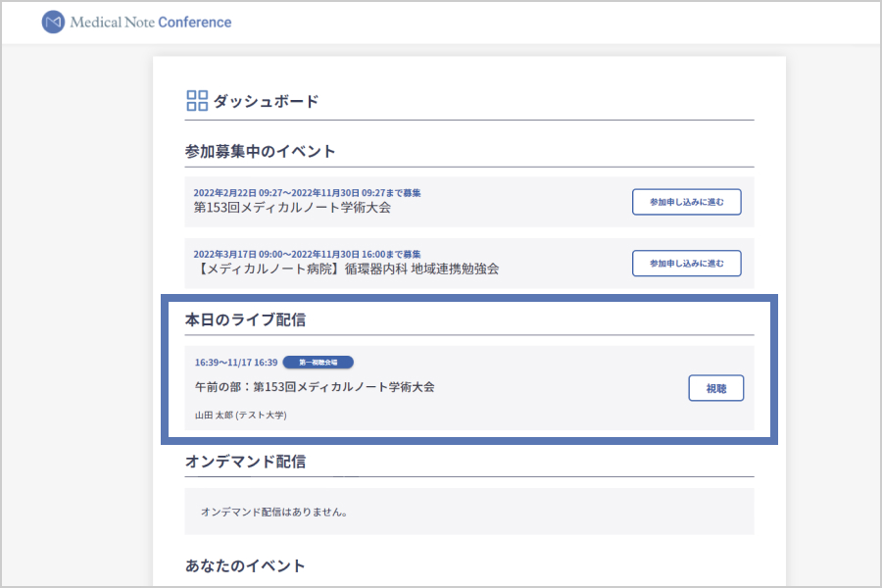This screenshot has width=882, height=588.
Task: Select live session title 午前の部：第153回メディカルノート学術大会
Action: (x=315, y=387)
